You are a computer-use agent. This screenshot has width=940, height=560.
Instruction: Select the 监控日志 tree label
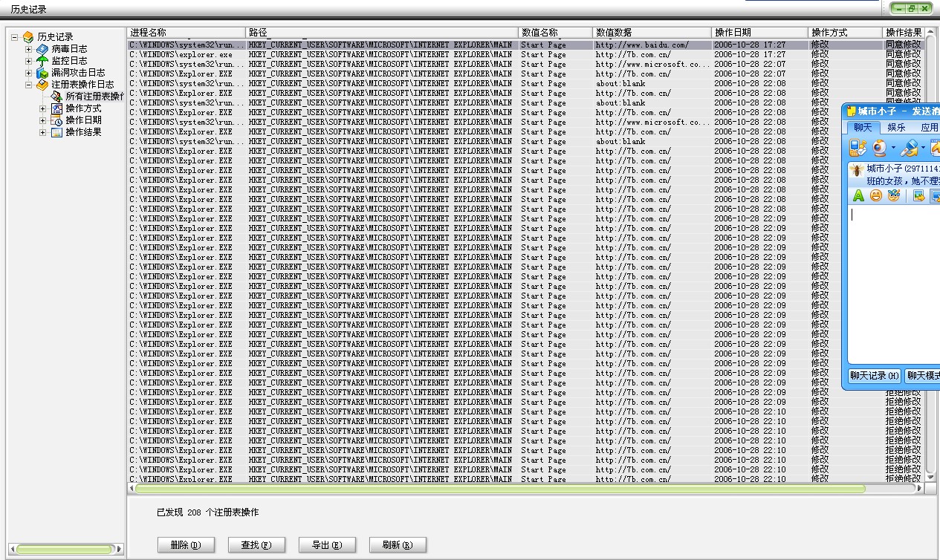coord(69,61)
